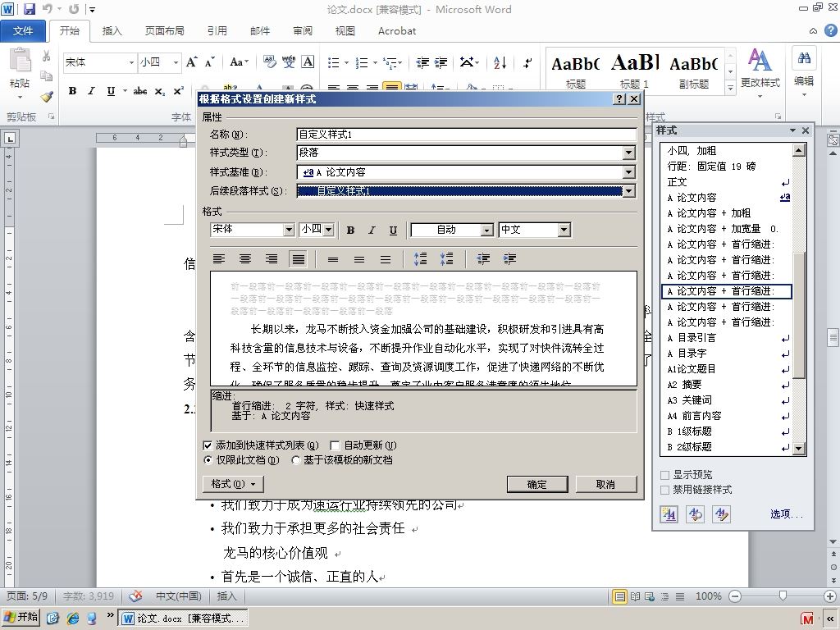Set single line spacing in the dialog
Viewport: 840px width, 630px height.
click(333, 259)
